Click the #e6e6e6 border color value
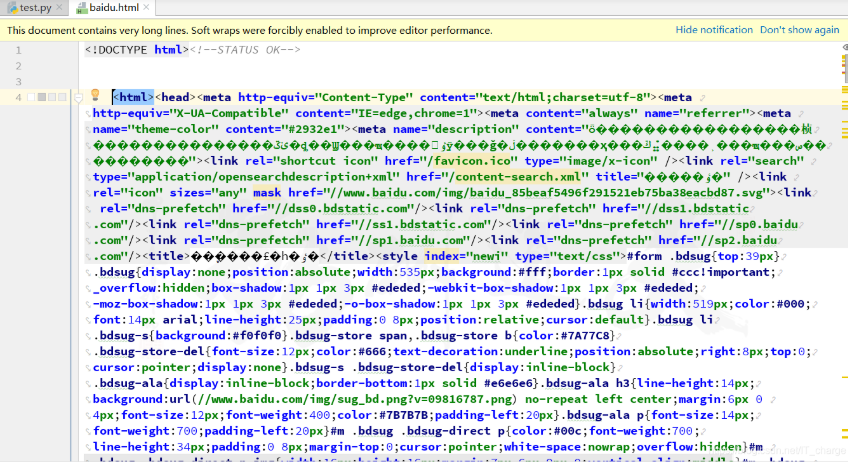This screenshot has width=848, height=463. coord(508,383)
